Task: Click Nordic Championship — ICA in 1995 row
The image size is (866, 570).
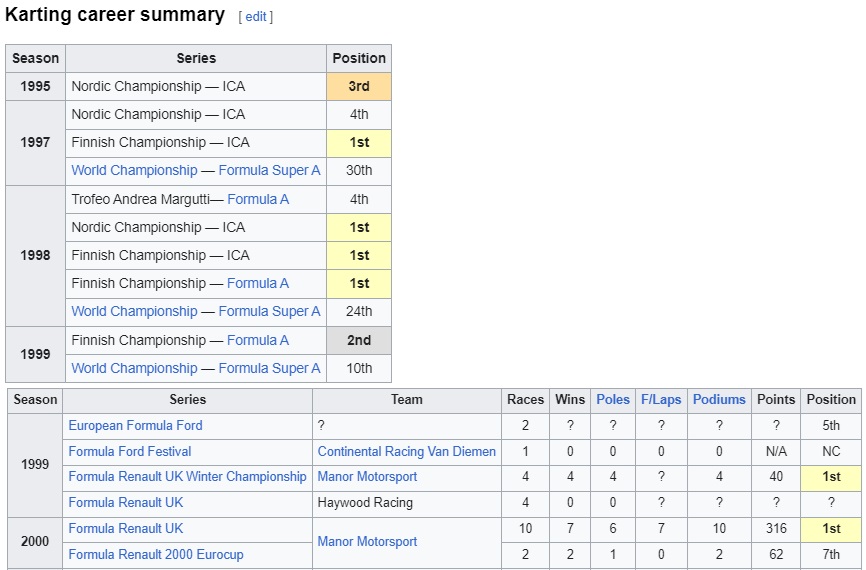Action: coord(158,86)
